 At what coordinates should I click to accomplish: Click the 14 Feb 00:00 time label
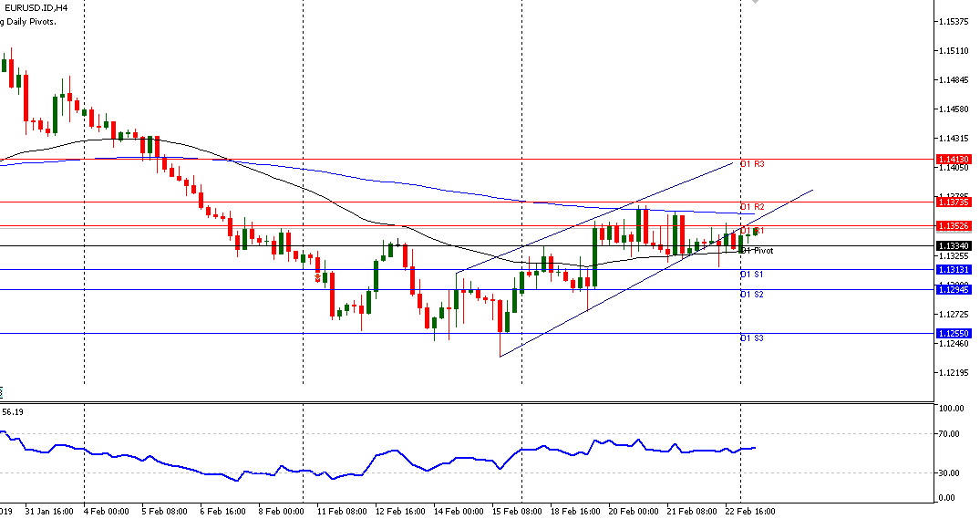click(459, 512)
